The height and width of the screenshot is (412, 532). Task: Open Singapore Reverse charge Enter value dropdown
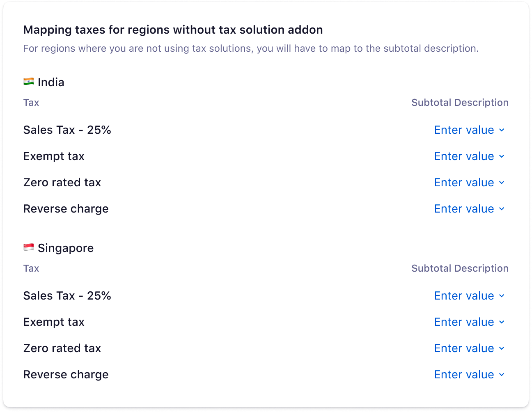pos(469,375)
